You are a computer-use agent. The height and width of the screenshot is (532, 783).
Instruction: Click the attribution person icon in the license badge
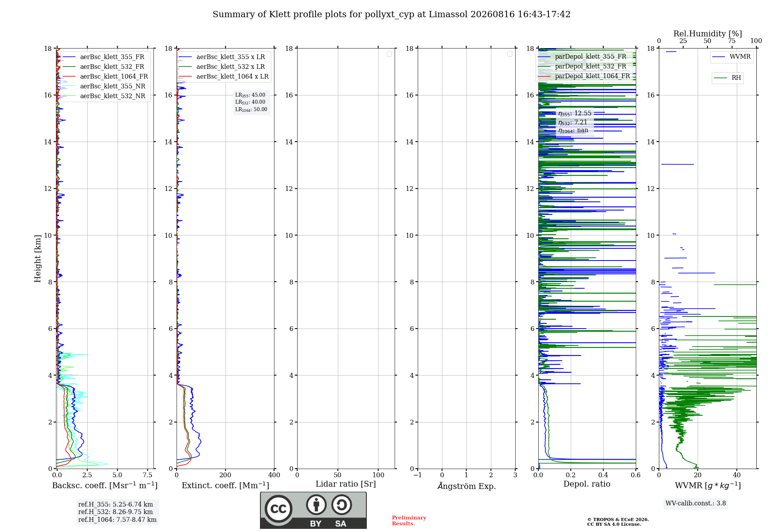[316, 505]
